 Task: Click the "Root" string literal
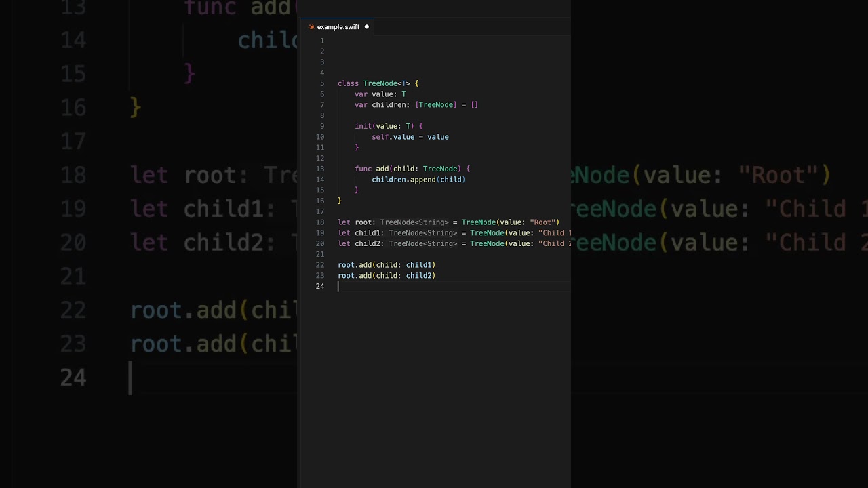(542, 222)
